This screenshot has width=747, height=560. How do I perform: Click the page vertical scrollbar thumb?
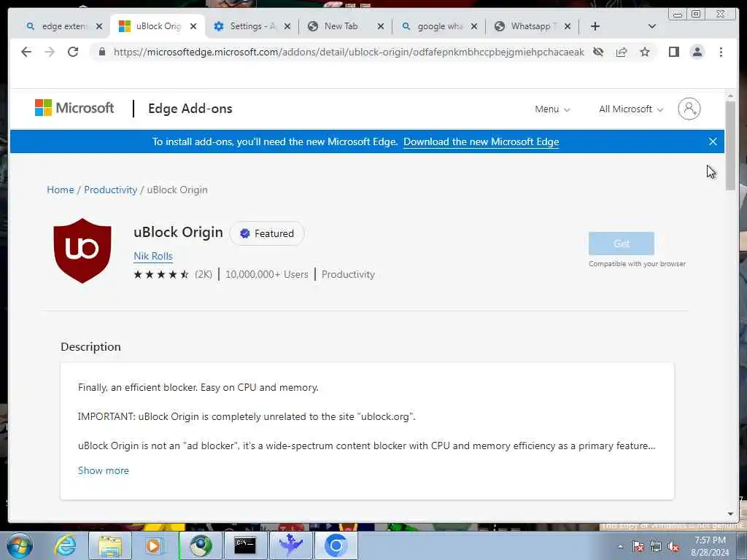pyautogui.click(x=730, y=146)
